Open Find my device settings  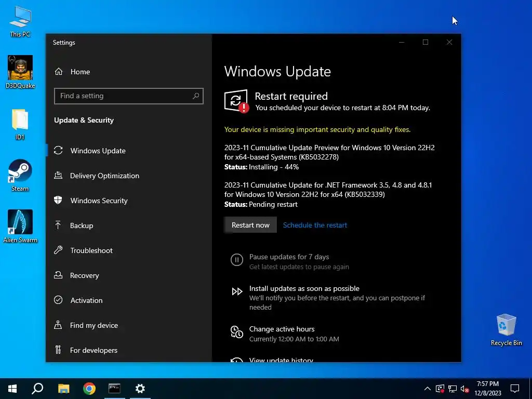(129, 325)
